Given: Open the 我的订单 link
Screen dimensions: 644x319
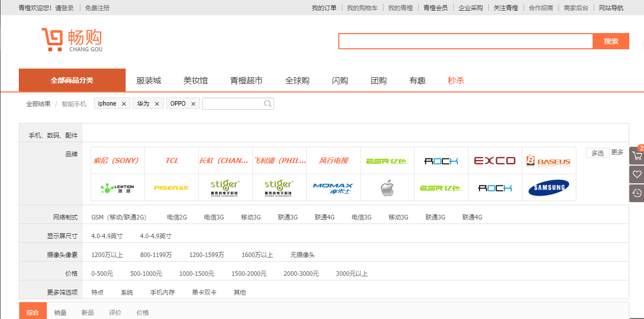Looking at the screenshot, I should coord(324,8).
